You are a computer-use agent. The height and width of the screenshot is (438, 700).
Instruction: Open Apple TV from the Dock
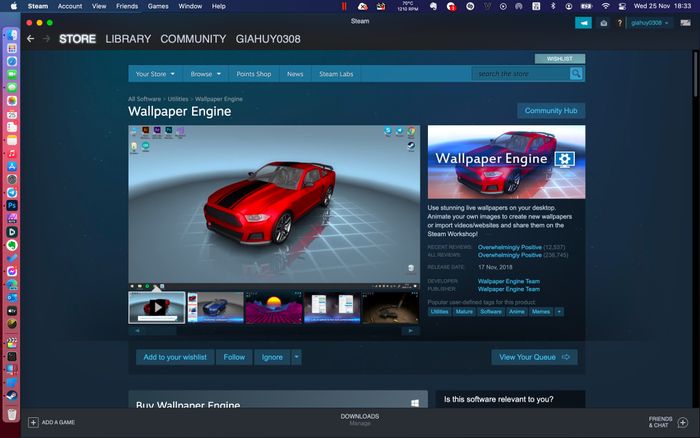(12, 310)
